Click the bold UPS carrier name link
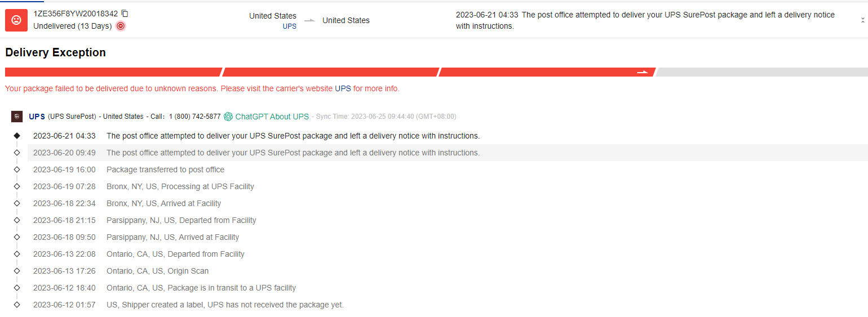 point(37,117)
